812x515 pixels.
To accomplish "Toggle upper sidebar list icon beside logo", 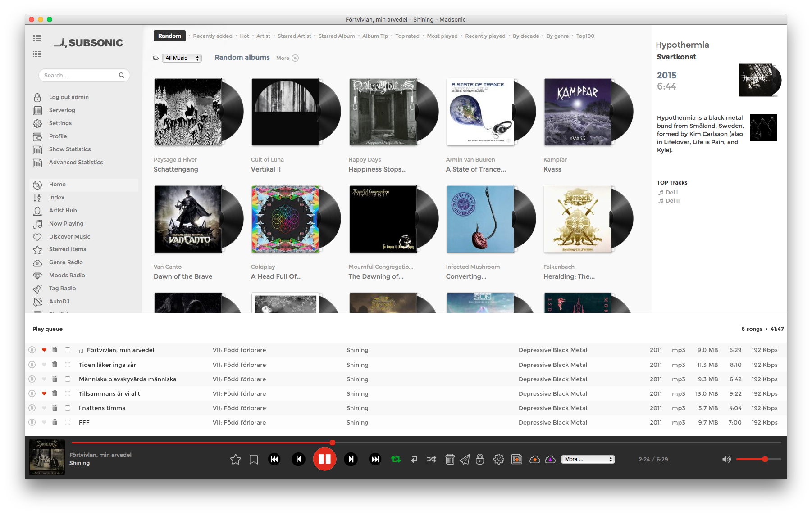I will coord(37,38).
